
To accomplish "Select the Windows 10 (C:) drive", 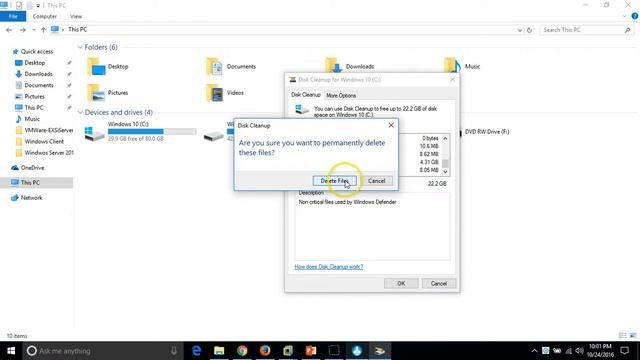I will pyautogui.click(x=140, y=131).
